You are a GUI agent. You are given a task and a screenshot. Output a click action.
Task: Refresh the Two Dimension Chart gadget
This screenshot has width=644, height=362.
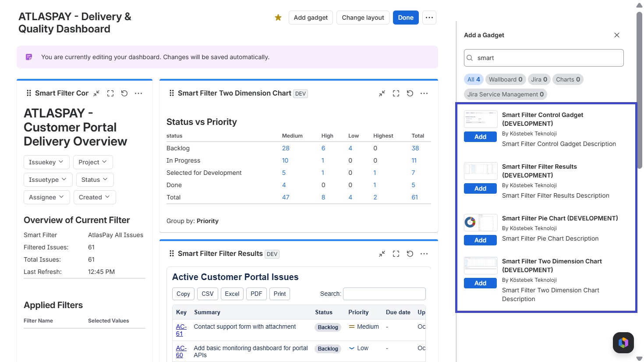click(x=410, y=93)
